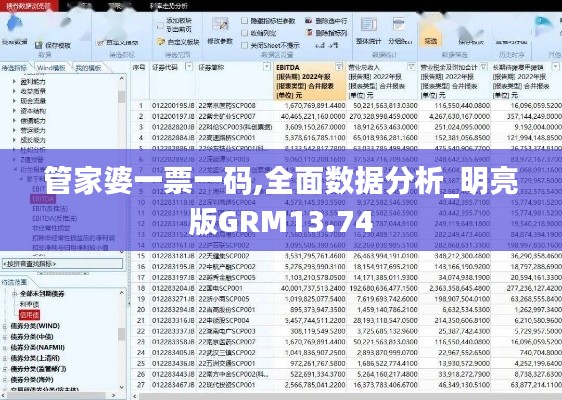Click security code 012200195.IB cell

pos(173,106)
